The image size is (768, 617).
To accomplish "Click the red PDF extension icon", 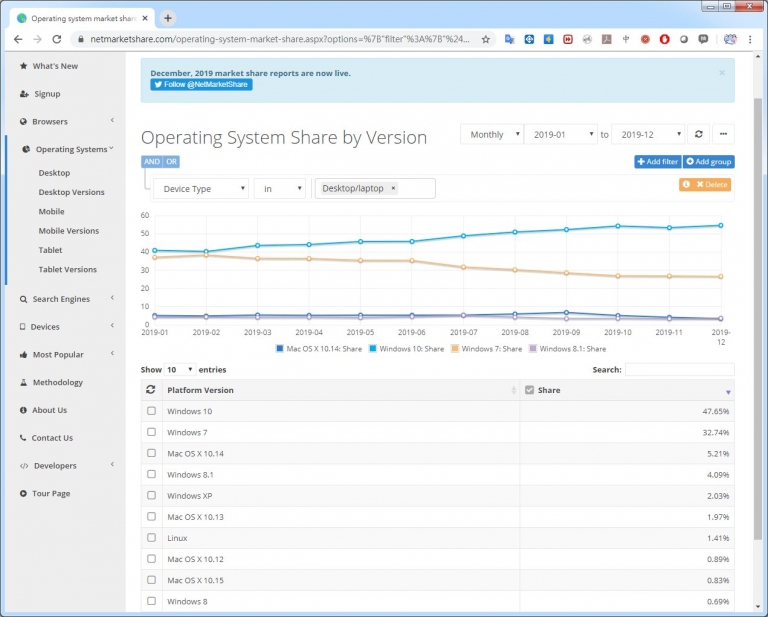I will point(606,39).
